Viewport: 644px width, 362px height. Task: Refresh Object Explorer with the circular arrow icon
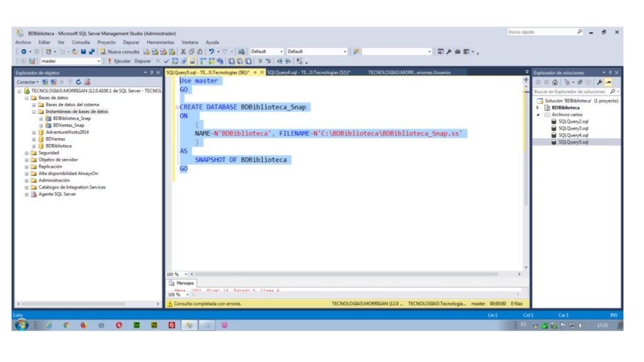78,82
